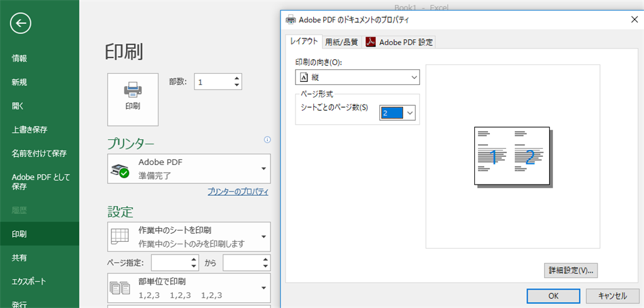Screen dimensions: 644x308
Task: Click the large printer Print button
Action: coord(133,100)
